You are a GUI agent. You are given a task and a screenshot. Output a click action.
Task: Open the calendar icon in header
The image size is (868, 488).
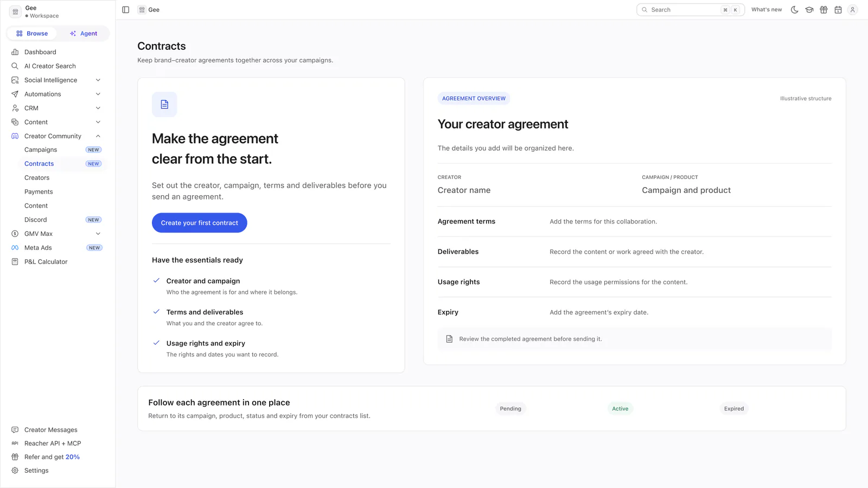838,10
